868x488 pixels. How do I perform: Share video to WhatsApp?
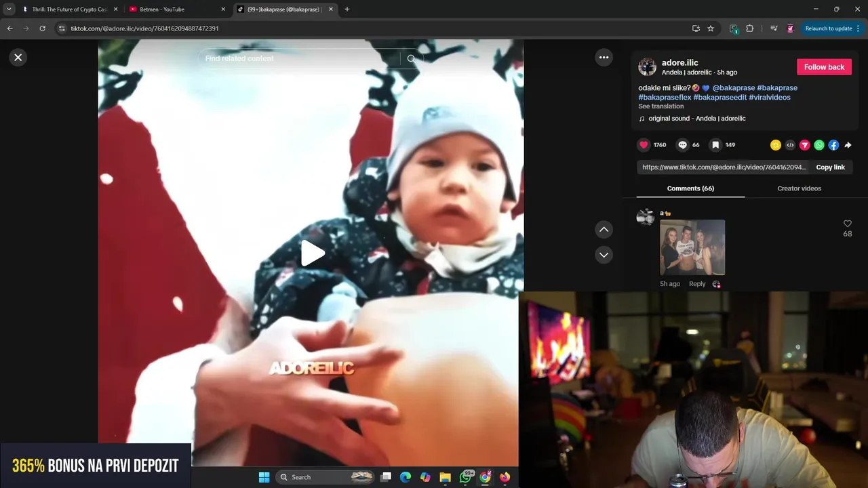pyautogui.click(x=819, y=145)
